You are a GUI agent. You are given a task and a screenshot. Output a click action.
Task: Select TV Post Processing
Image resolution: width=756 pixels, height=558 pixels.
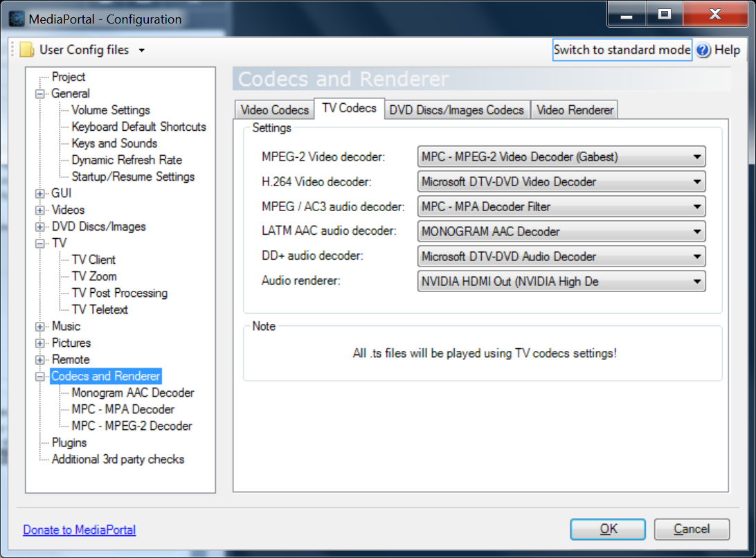coord(120,293)
